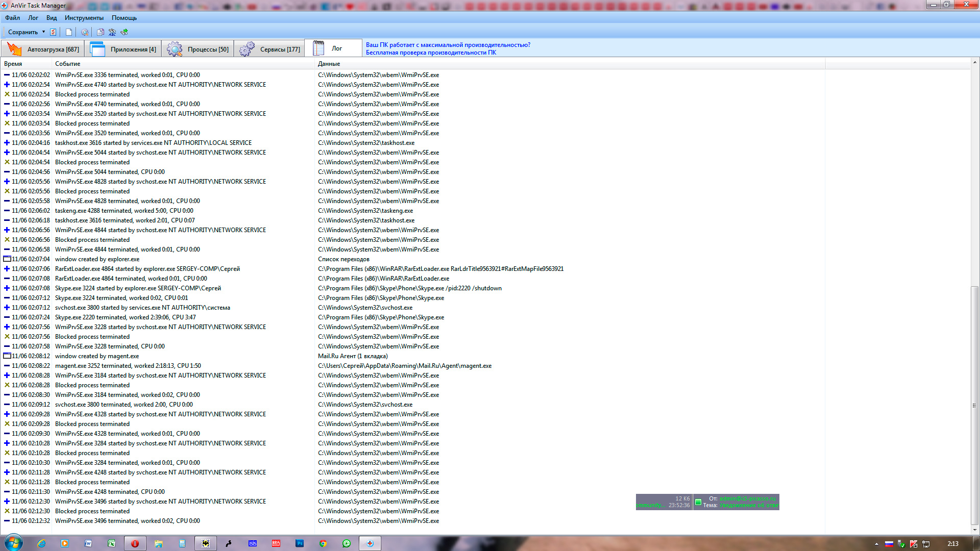
Task: Click the blue plus icon of WmiPrvSE.exe 4740 started
Action: click(7, 85)
